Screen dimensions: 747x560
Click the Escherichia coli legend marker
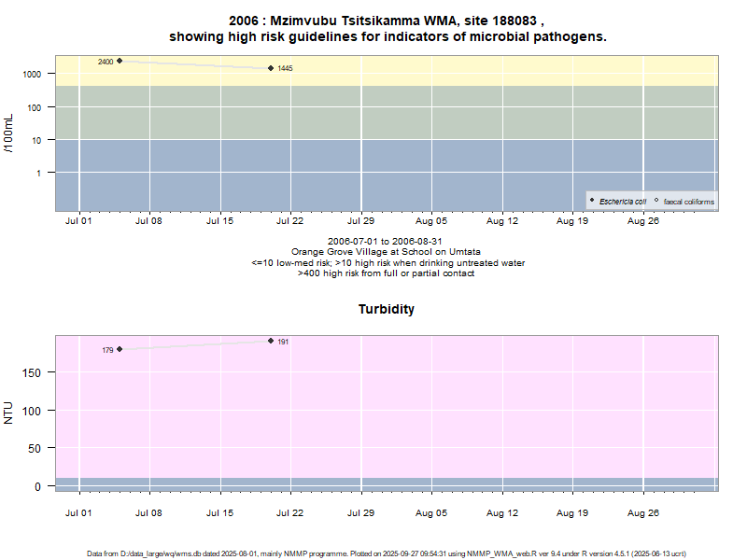(592, 201)
